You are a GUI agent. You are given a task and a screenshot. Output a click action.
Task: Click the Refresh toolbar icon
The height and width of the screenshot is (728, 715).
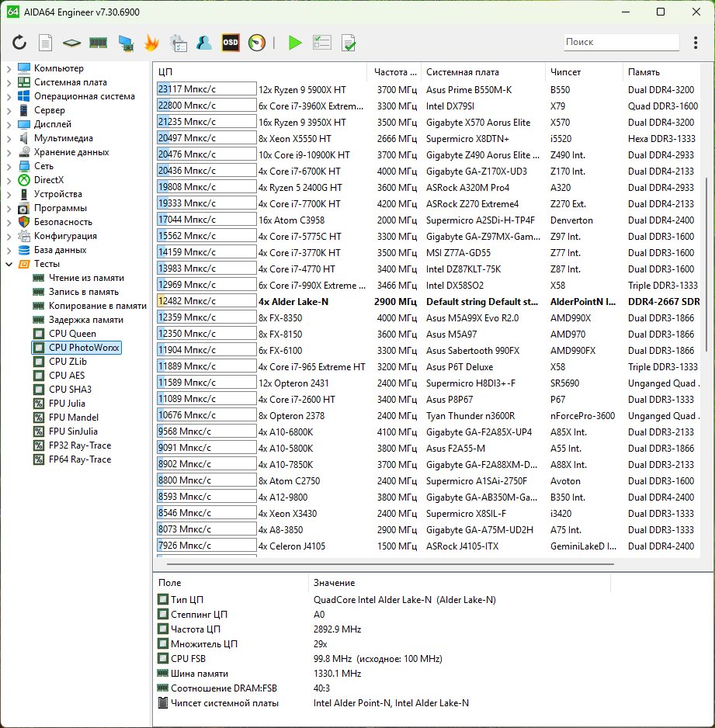(19, 43)
